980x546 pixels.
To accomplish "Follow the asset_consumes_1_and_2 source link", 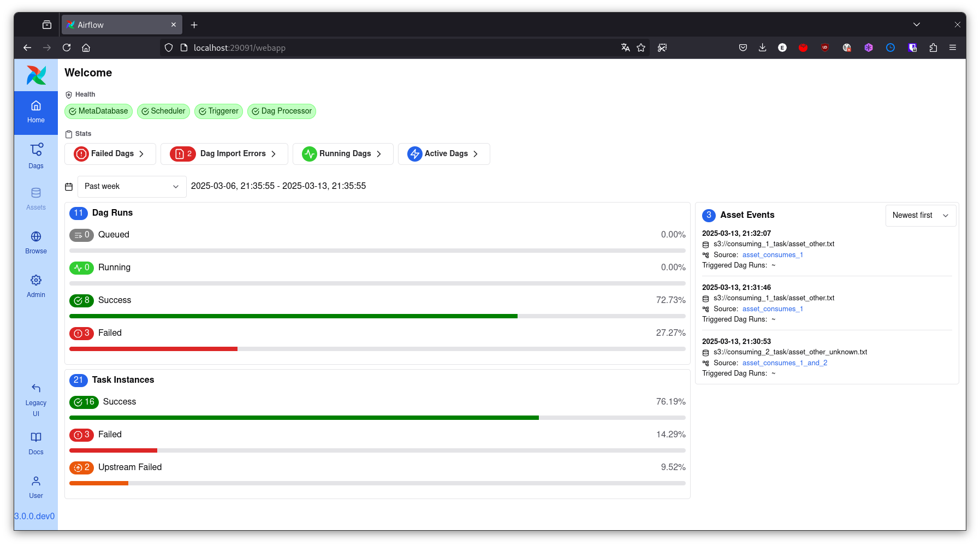I will tap(785, 363).
